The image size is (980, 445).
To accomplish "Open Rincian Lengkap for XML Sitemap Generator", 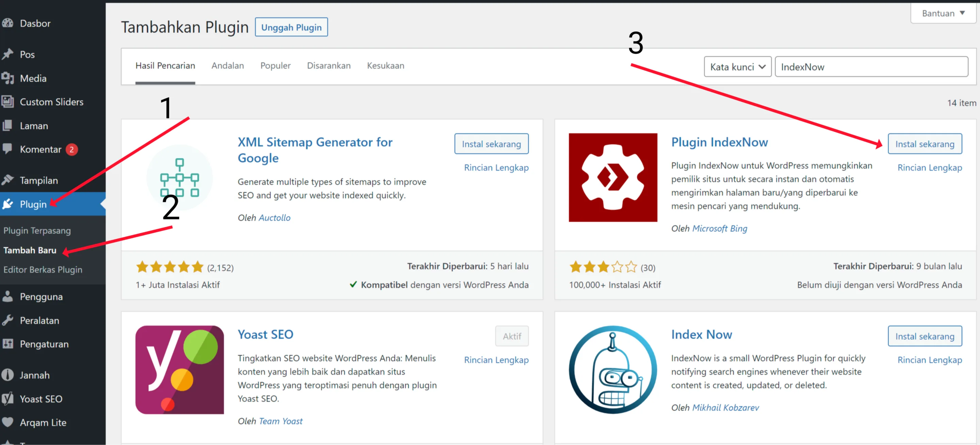I will pos(496,168).
